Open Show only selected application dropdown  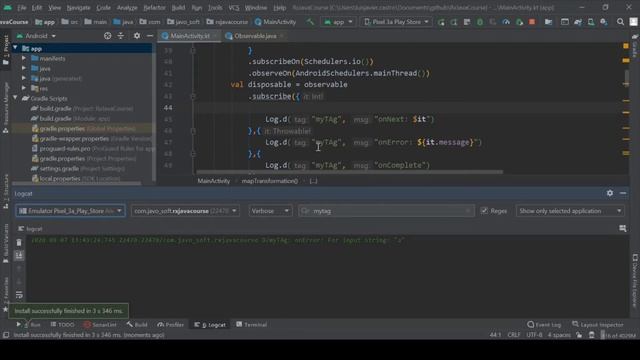(570, 211)
